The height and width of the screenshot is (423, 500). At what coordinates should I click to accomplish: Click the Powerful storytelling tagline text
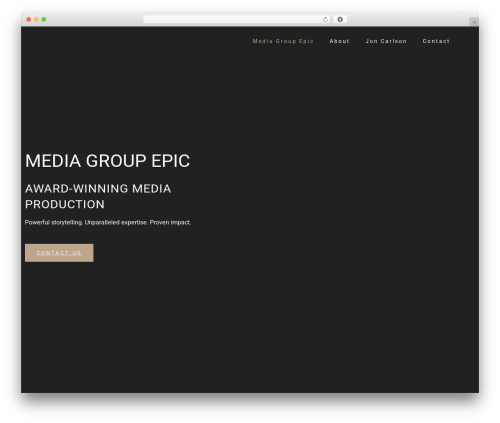[x=108, y=222]
